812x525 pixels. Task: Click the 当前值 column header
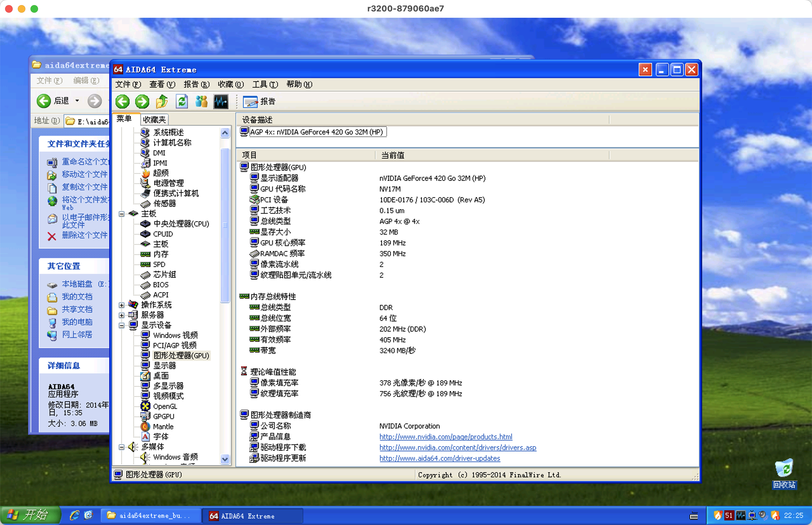(x=492, y=155)
